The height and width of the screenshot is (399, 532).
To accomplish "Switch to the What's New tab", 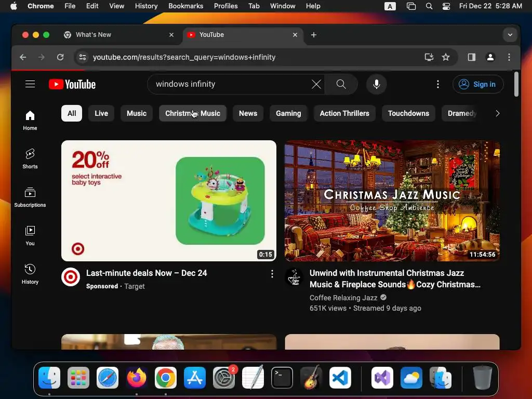I will pyautogui.click(x=119, y=35).
